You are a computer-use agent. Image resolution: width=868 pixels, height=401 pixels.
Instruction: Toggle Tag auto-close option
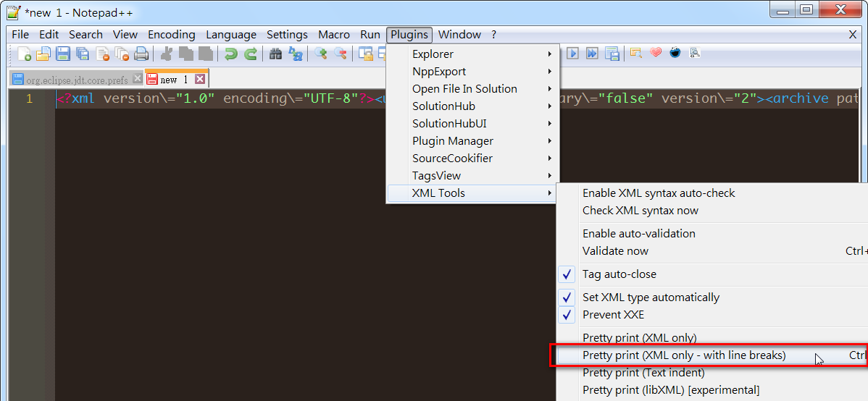point(711,274)
